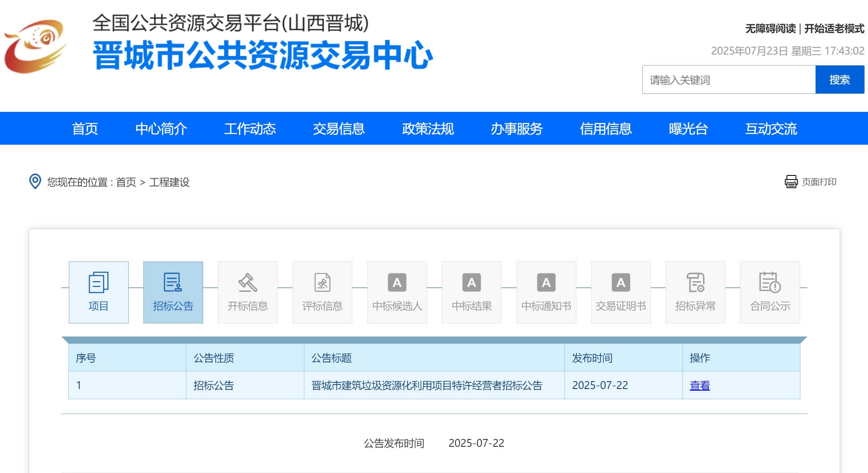Open 信用信息 navigation item

tap(606, 129)
